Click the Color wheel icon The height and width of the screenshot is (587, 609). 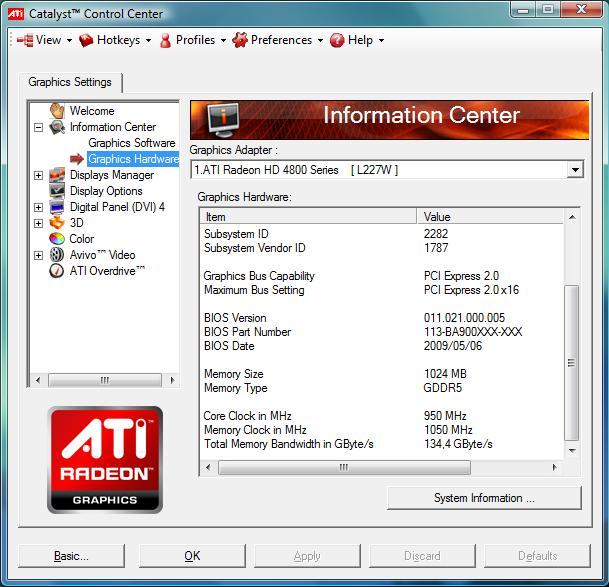pyautogui.click(x=57, y=239)
